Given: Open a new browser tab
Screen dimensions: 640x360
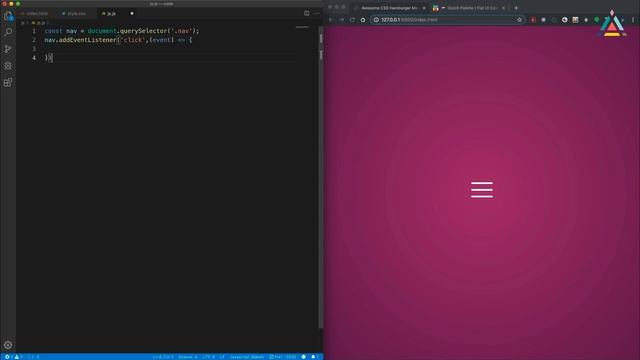Looking at the screenshot, I should pyautogui.click(x=516, y=8).
